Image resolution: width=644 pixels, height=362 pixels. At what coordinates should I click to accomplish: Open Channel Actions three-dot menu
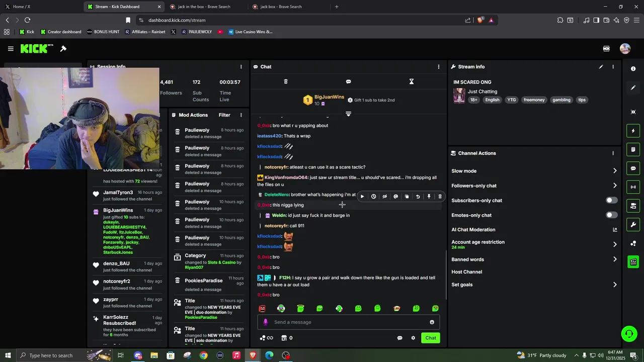click(x=613, y=153)
